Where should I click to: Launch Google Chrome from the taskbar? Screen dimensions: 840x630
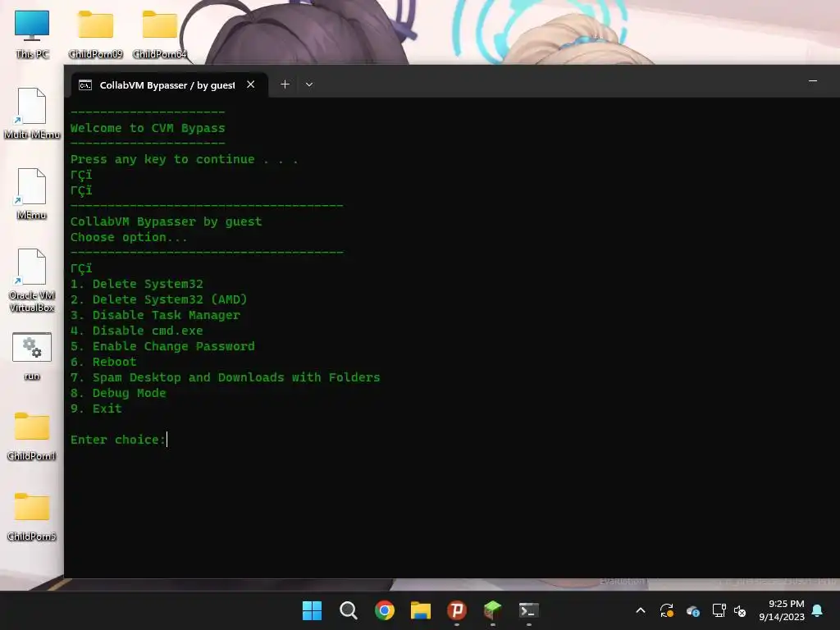point(384,610)
